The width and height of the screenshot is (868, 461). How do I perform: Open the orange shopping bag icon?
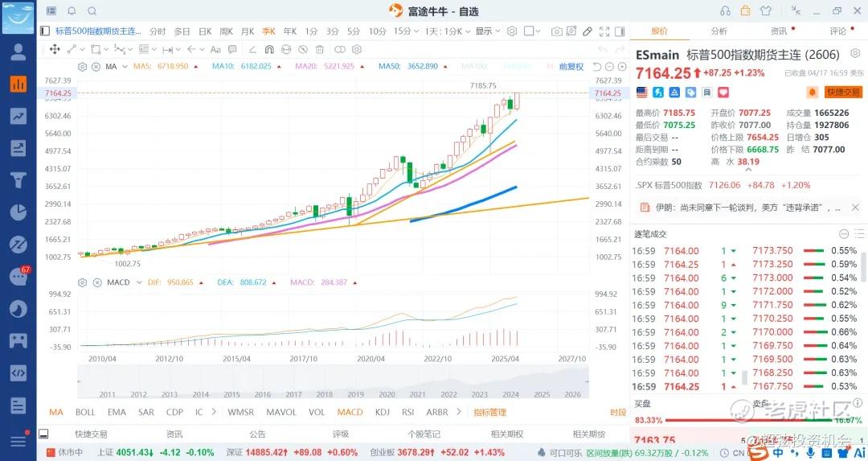pos(746,10)
